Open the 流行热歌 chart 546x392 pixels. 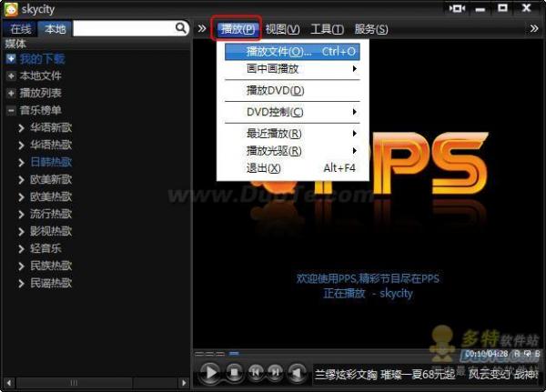click(51, 214)
